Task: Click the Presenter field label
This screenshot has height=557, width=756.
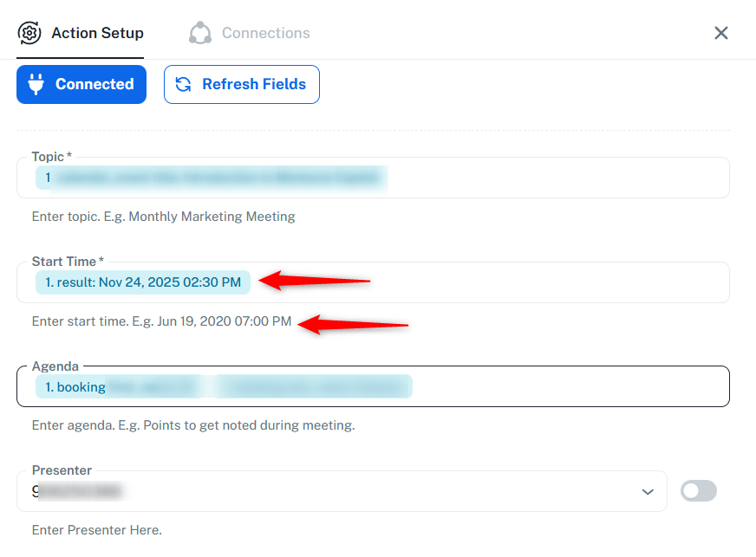Action: [62, 470]
